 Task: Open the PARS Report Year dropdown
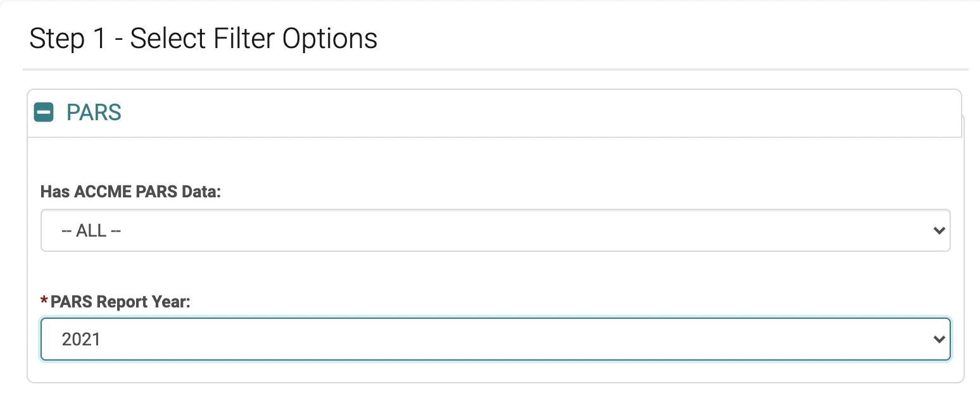[495, 340]
